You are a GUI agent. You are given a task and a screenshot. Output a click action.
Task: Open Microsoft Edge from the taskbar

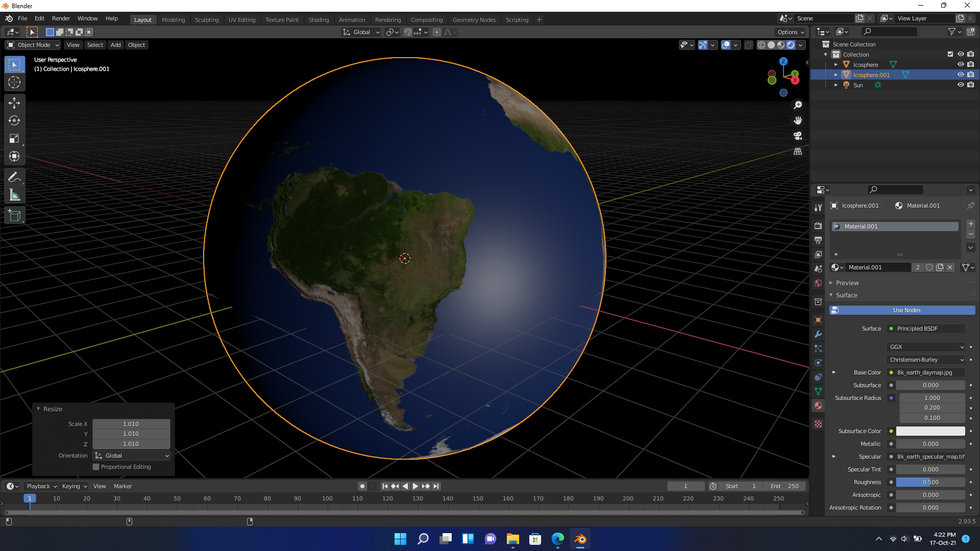click(x=557, y=539)
